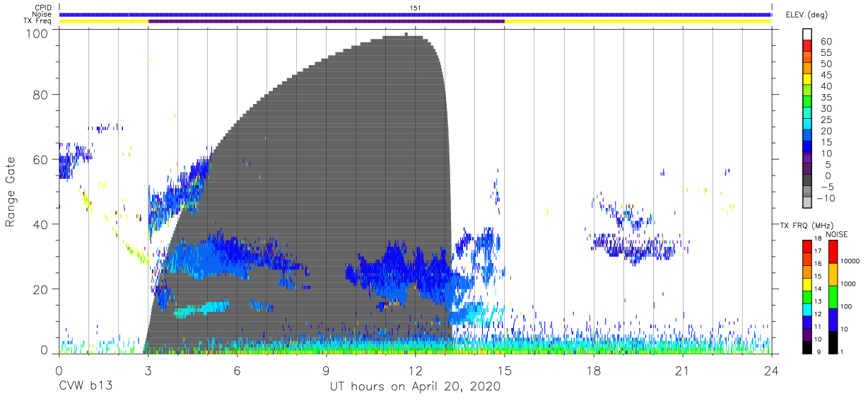Click the 60 tick label on the Range Gate axis
The image size is (868, 401).
(x=42, y=160)
